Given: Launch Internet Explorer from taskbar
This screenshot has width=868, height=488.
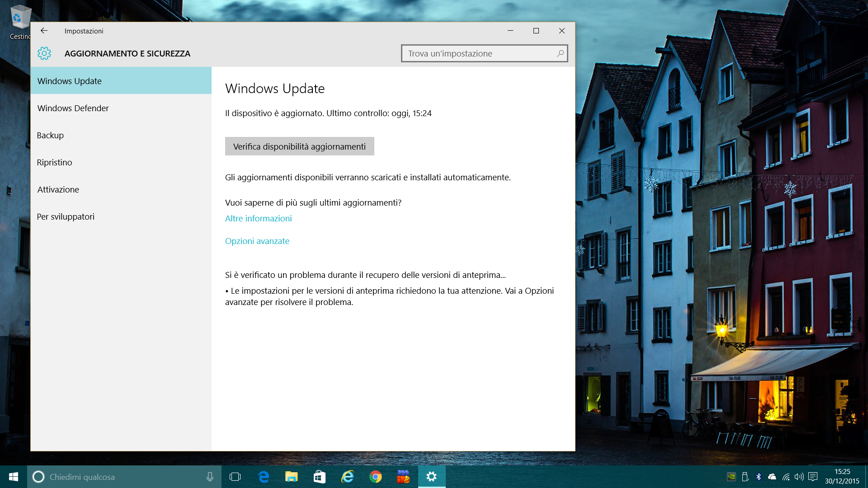Looking at the screenshot, I should pos(348,477).
